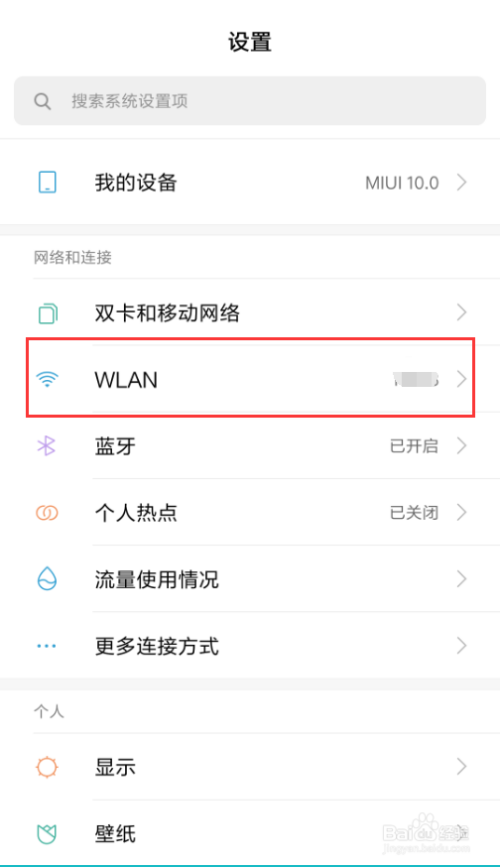500x867 pixels.
Task: Open 流量使用情况 menu entry
Action: [250, 579]
